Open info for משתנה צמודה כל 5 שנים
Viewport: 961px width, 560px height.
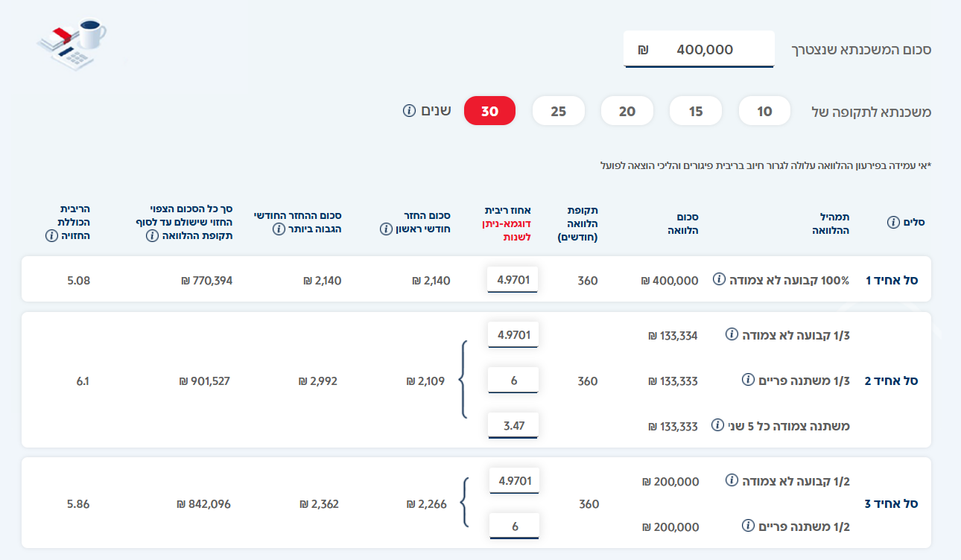tap(717, 425)
